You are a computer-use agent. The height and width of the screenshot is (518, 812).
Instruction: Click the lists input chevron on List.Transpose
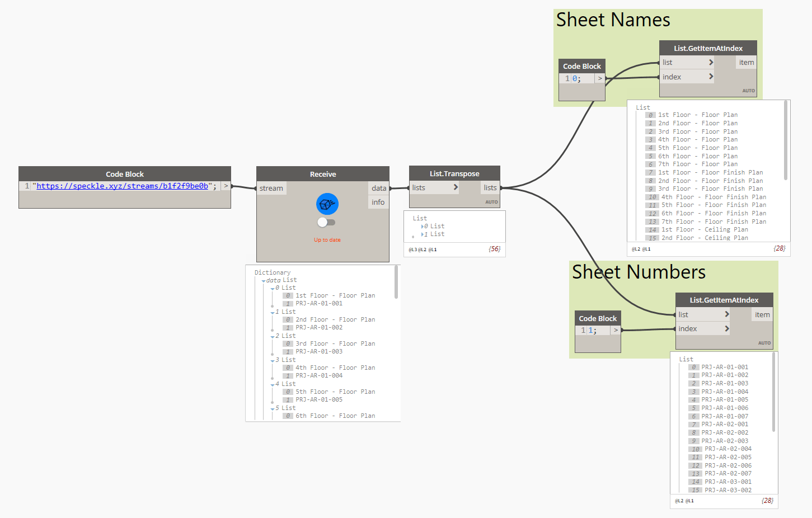(455, 187)
